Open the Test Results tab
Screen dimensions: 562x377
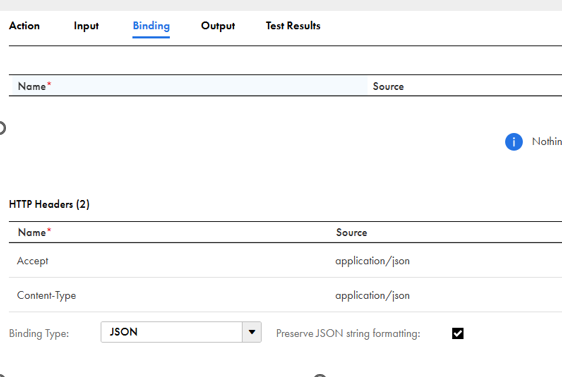[293, 26]
